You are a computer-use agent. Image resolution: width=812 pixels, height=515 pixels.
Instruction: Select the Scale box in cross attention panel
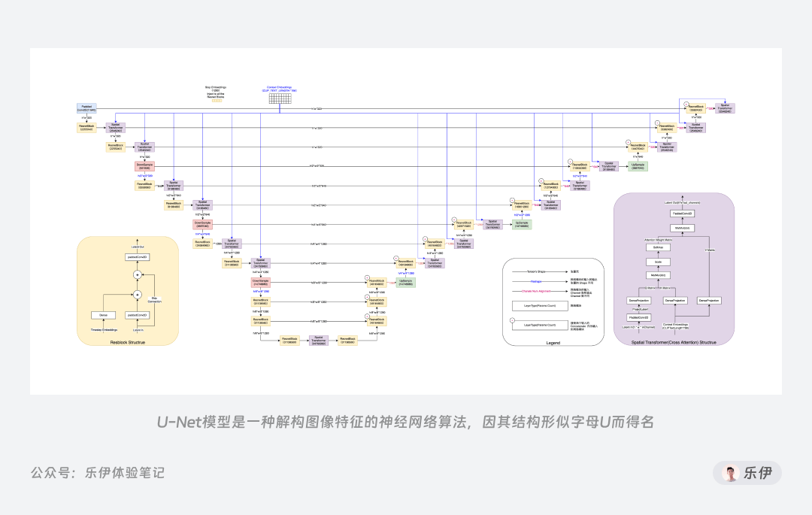(658, 262)
